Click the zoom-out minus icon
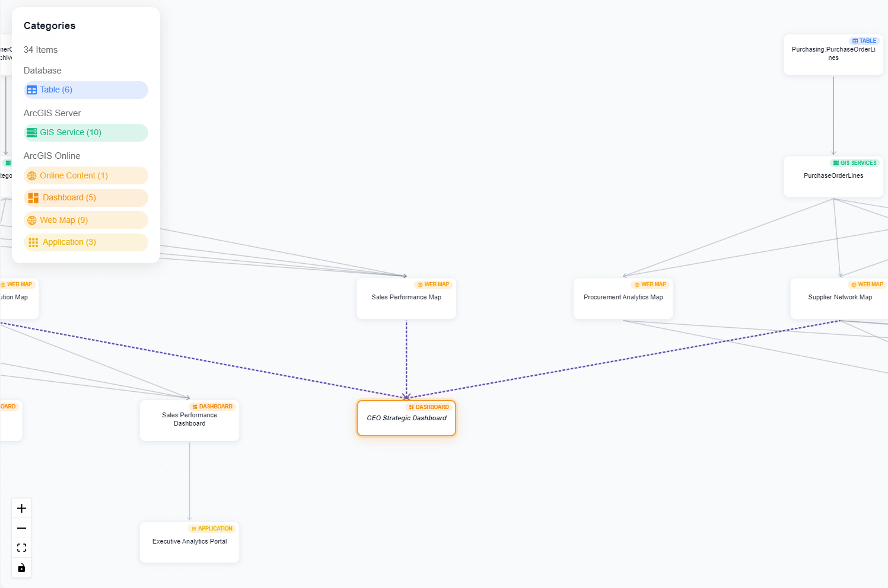Image resolution: width=888 pixels, height=588 pixels. coord(21,528)
